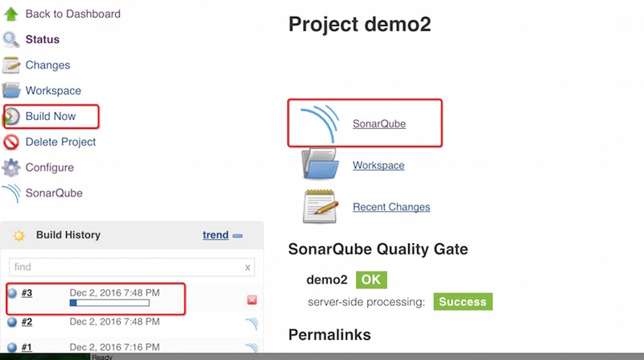The width and height of the screenshot is (644, 360).
Task: Click the green Success processing badge
Action: pyautogui.click(x=463, y=302)
